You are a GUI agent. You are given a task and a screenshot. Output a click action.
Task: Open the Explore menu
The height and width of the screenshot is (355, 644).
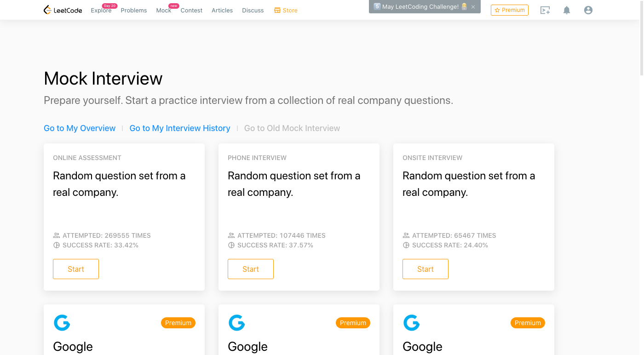tap(101, 11)
